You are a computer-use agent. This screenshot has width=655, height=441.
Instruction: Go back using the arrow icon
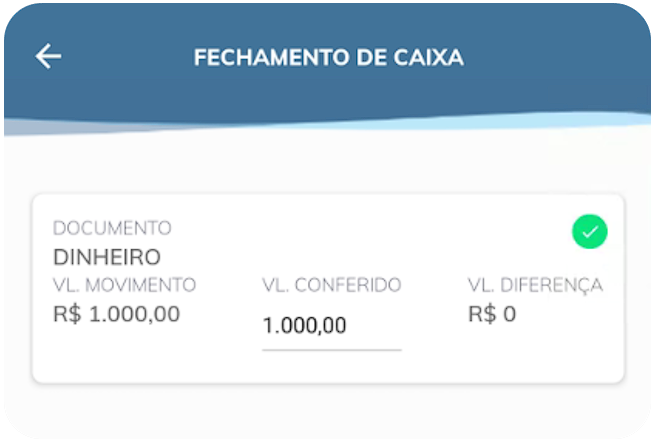coord(48,57)
